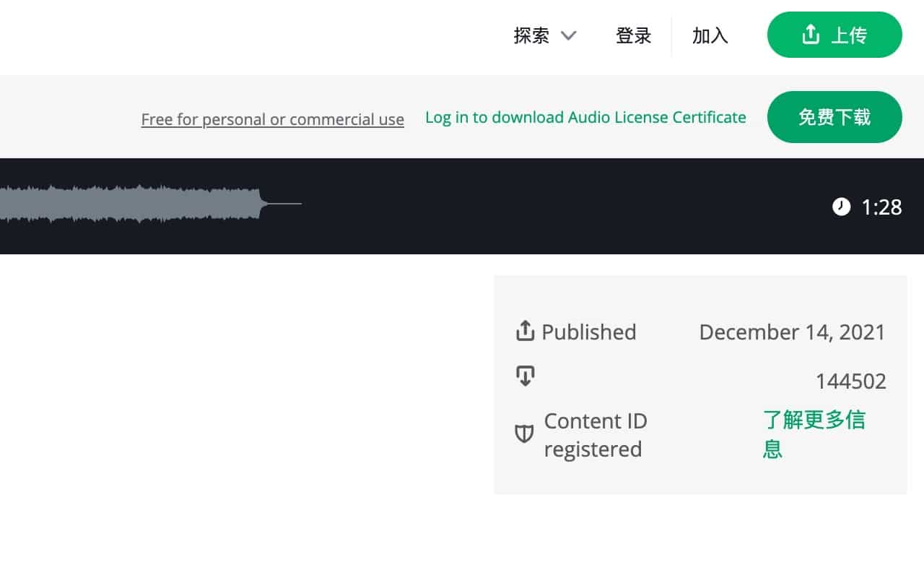Click the 'Content ID registered' label
The image size is (924, 578).
(595, 434)
